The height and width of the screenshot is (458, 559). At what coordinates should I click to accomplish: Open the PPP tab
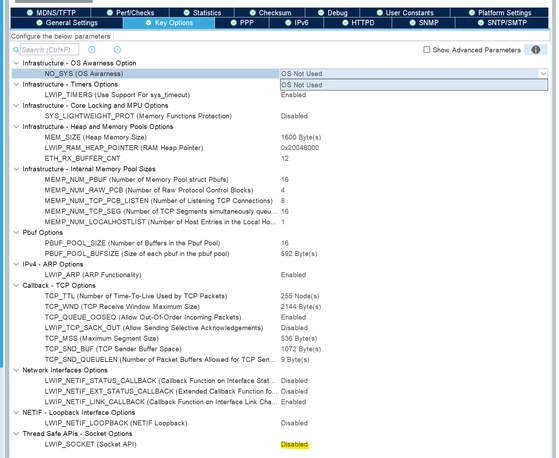[242, 23]
